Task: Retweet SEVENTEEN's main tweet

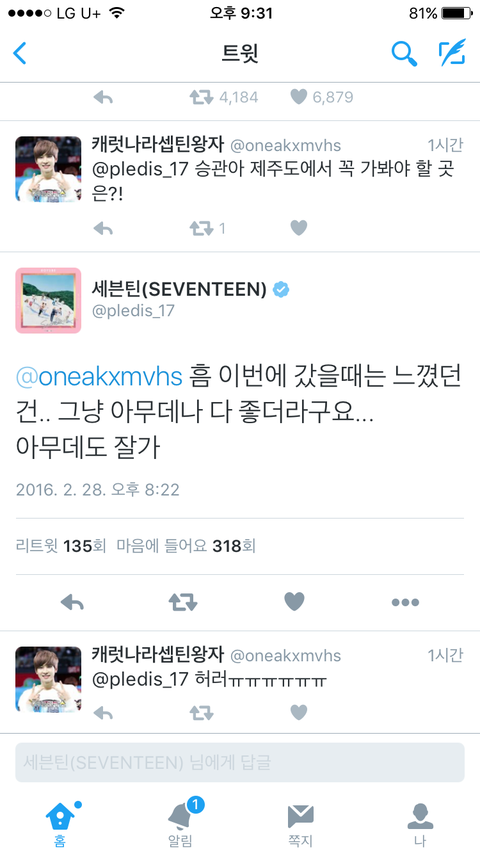Action: pyautogui.click(x=183, y=602)
